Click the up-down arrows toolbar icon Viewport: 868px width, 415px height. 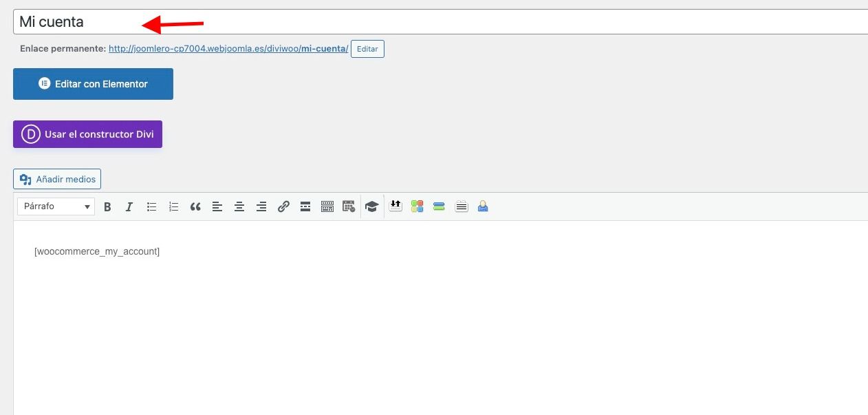pyautogui.click(x=395, y=206)
